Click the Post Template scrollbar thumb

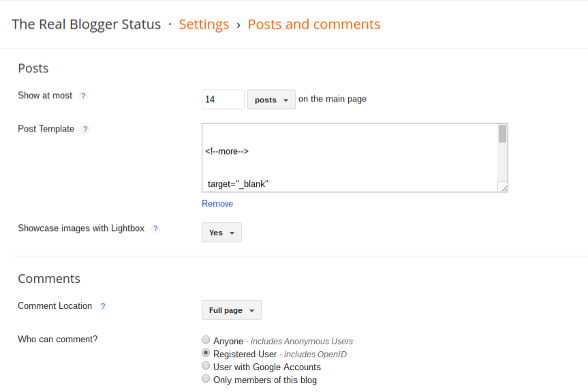point(502,134)
